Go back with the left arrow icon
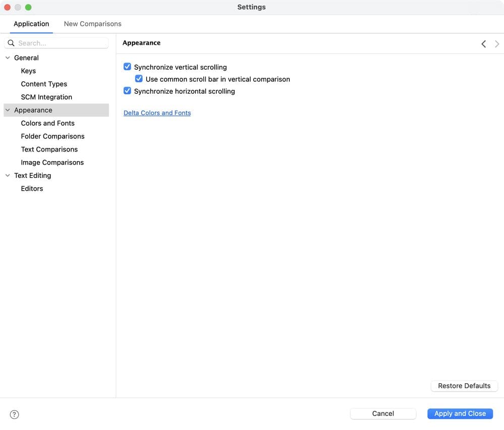 (483, 44)
